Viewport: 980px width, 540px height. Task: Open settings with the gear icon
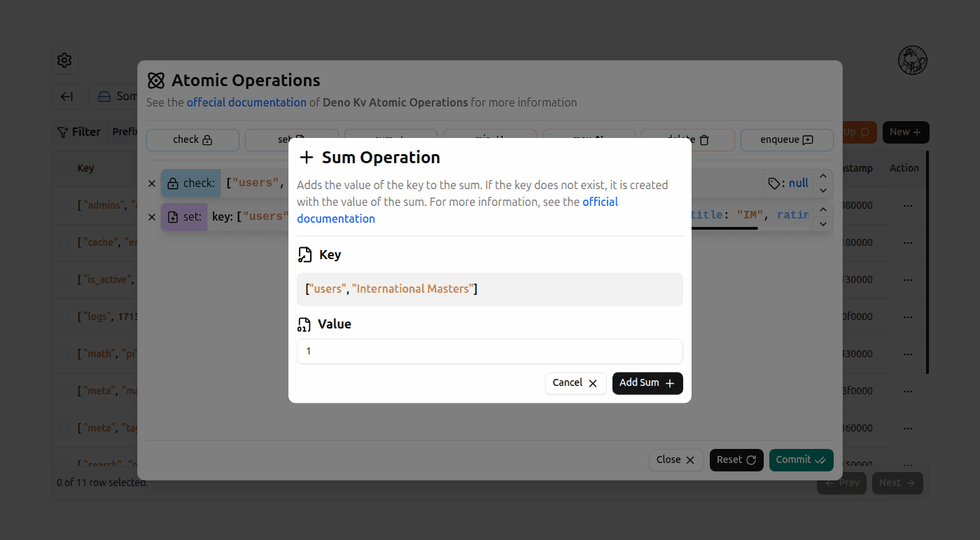coord(64,60)
